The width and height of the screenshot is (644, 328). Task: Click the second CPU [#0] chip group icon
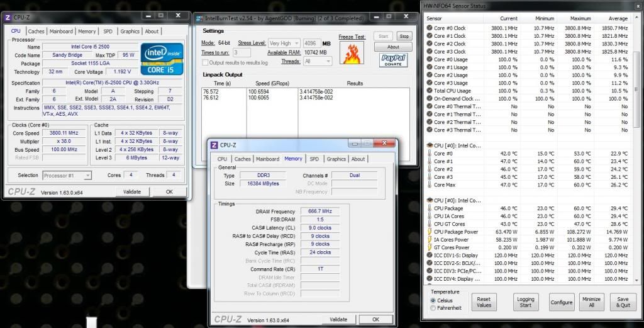(430, 200)
